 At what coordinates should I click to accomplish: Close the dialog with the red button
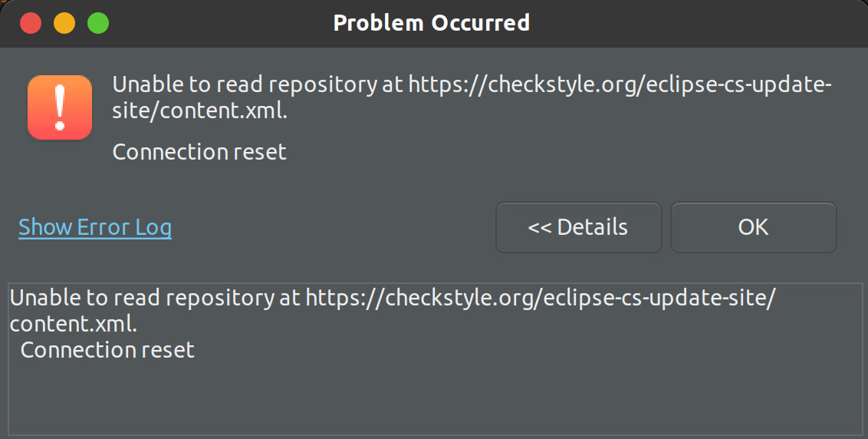pyautogui.click(x=31, y=24)
